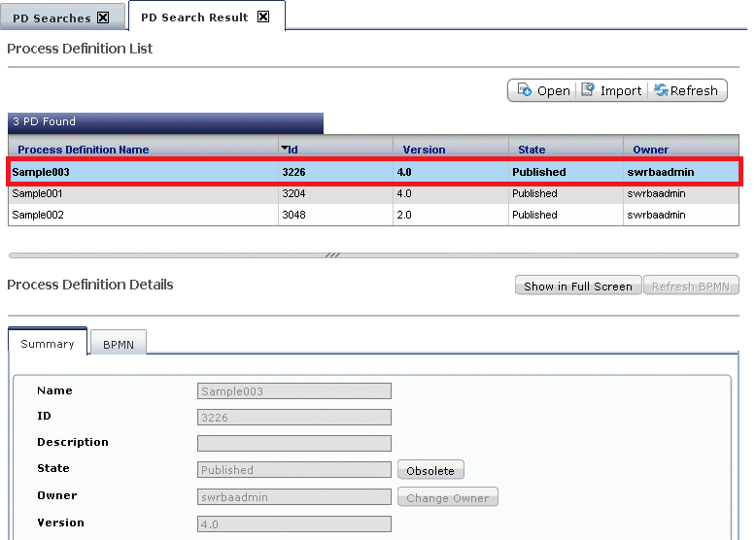Click the Open icon in the toolbar

525,90
